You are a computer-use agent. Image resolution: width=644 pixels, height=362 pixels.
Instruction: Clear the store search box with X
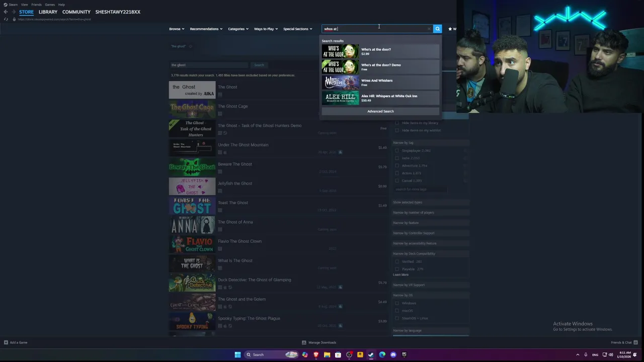point(429,29)
